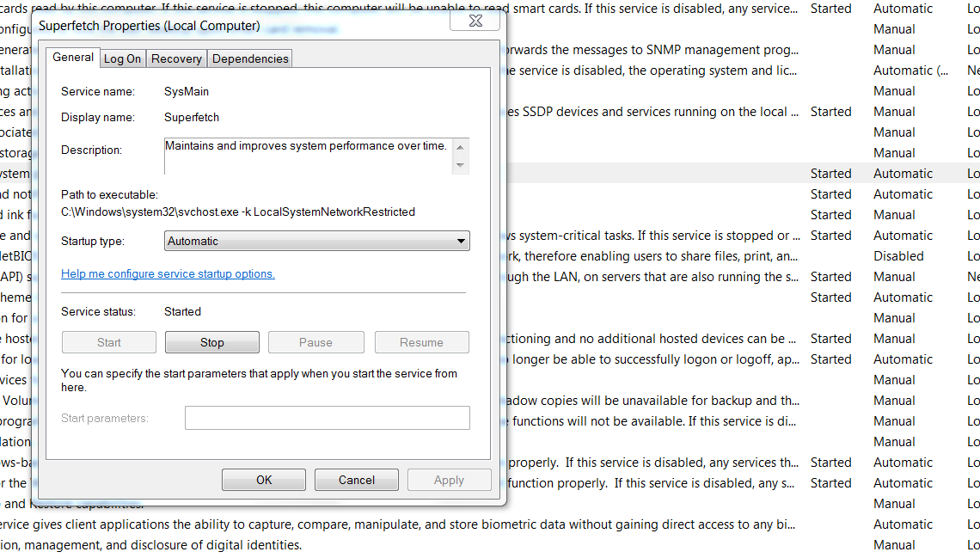Open the Recovery tab

click(176, 58)
